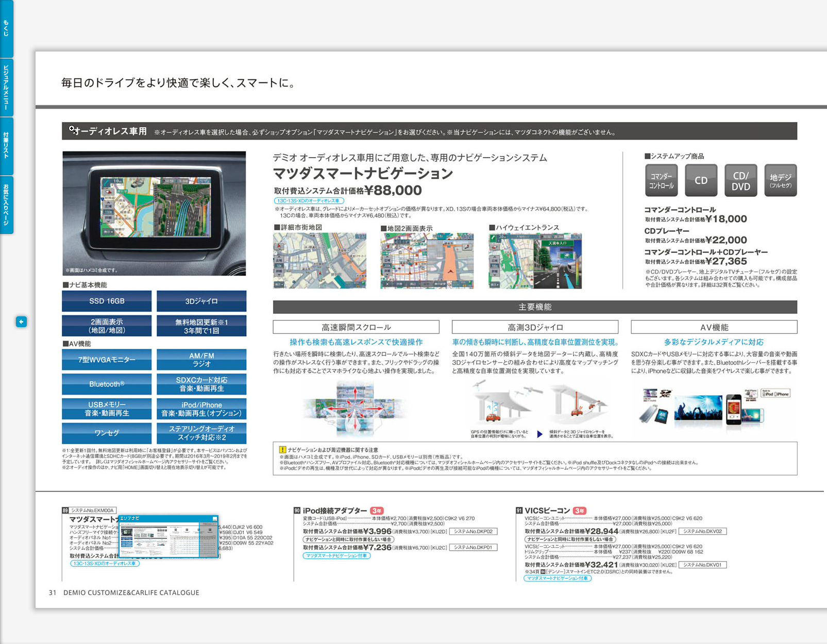Screen dimensions: 827x644
Task: Click the システムNo.DKP01 label
Action: [x=473, y=548]
